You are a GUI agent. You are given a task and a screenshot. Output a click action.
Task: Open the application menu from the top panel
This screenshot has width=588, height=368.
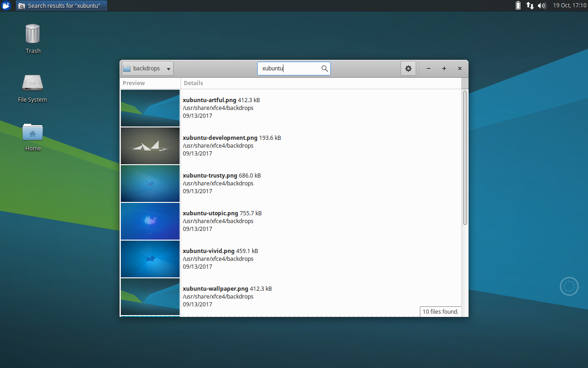click(x=6, y=6)
